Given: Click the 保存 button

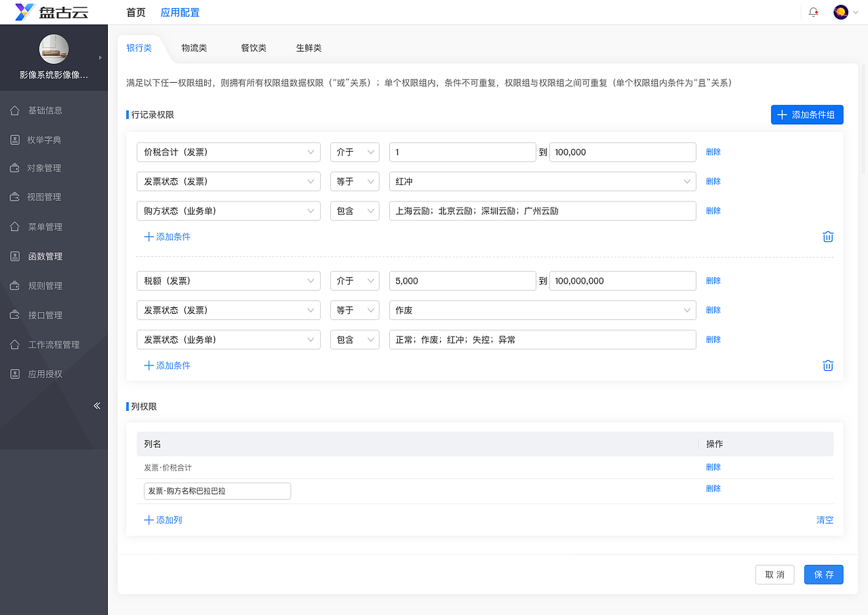Looking at the screenshot, I should click(x=824, y=574).
